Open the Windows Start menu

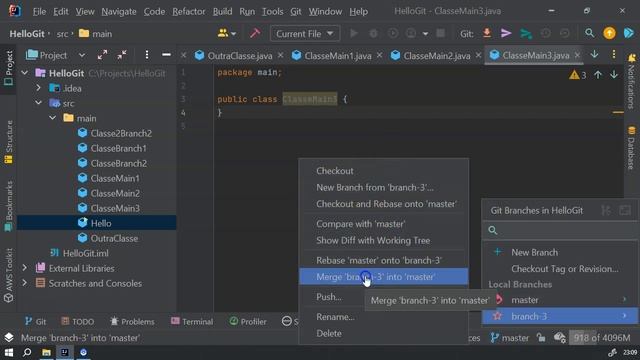pyautogui.click(x=9, y=352)
